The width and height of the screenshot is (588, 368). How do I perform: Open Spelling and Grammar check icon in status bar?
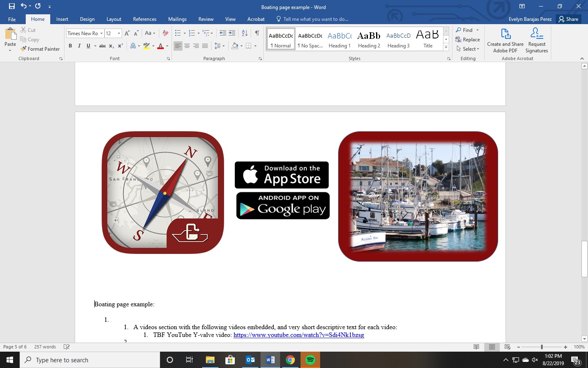click(x=67, y=347)
